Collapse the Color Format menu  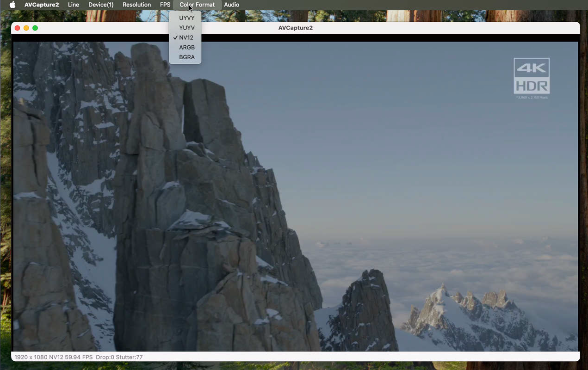click(x=197, y=5)
